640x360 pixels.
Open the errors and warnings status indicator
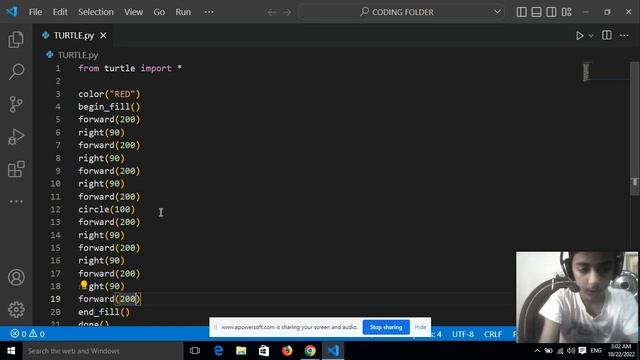pyautogui.click(x=27, y=334)
